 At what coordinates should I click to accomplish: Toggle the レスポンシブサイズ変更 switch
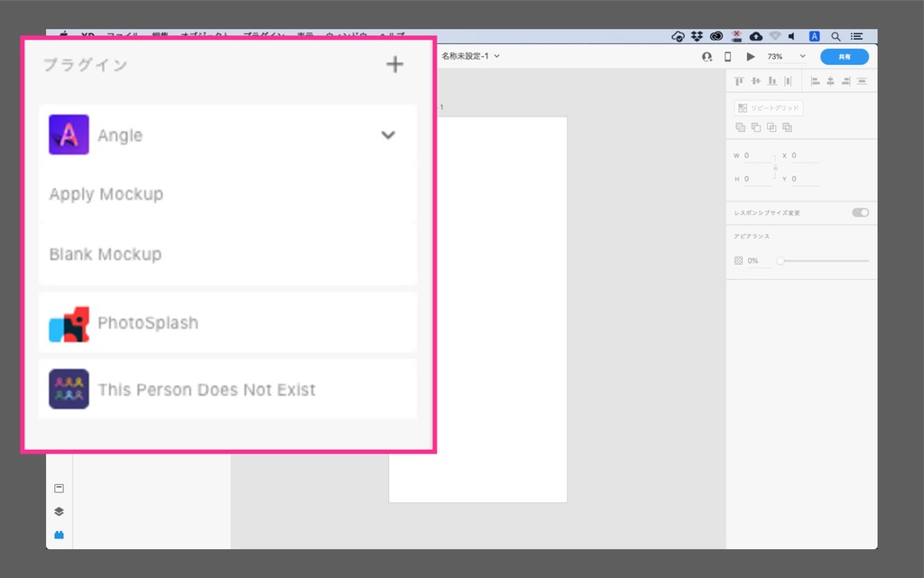click(x=860, y=212)
